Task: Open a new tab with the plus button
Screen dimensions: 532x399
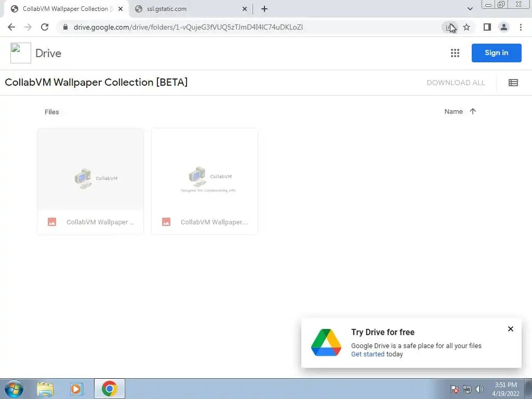Action: (x=264, y=9)
